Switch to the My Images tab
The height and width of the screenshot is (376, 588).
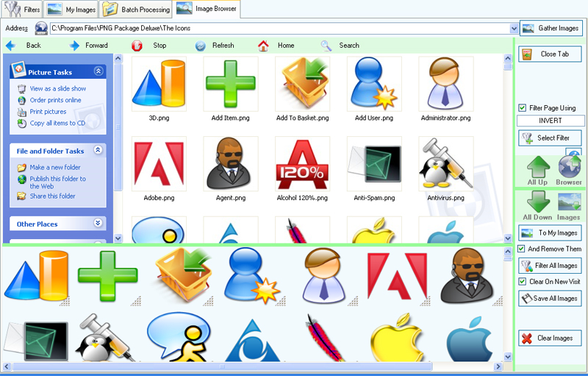[x=71, y=10]
